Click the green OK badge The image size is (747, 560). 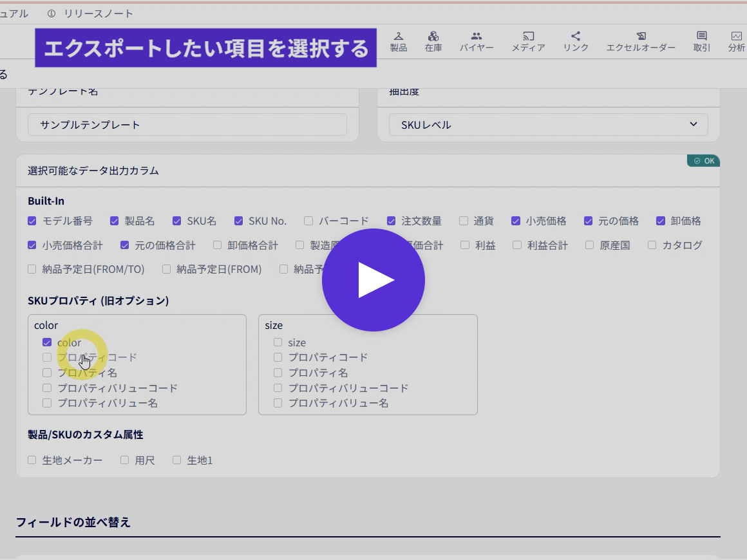704,161
